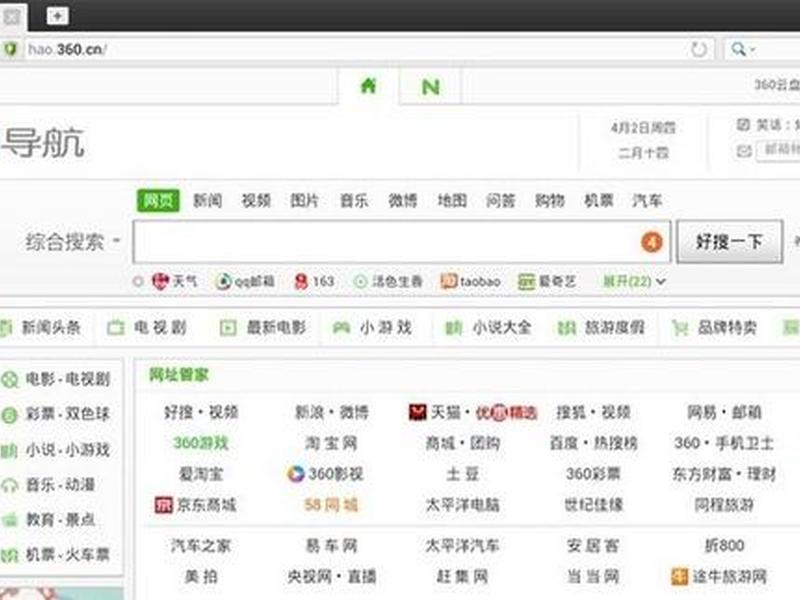Click the 360影视 colorful logo

click(296, 474)
